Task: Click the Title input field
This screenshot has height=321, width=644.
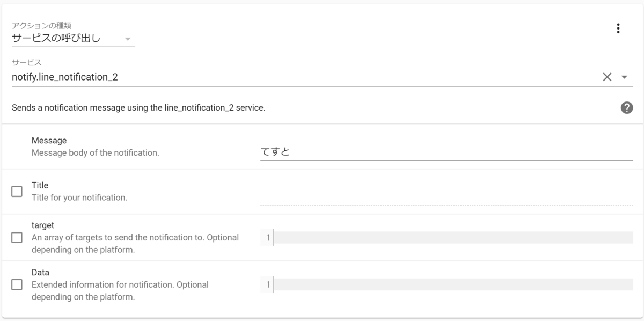Action: (x=447, y=196)
